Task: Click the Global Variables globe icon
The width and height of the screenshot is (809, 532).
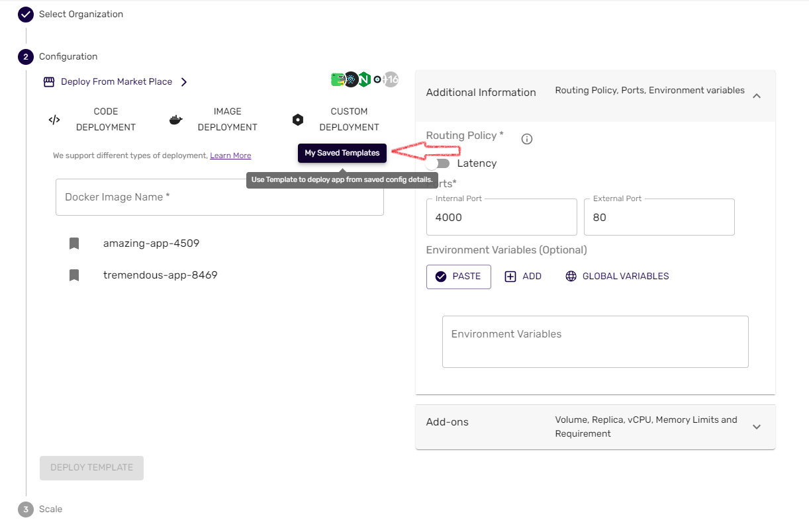Action: (571, 277)
